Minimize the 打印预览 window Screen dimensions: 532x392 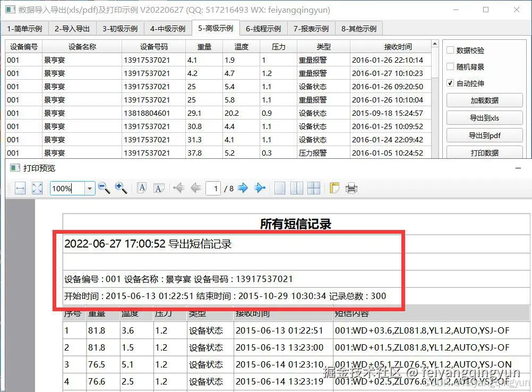click(x=518, y=168)
